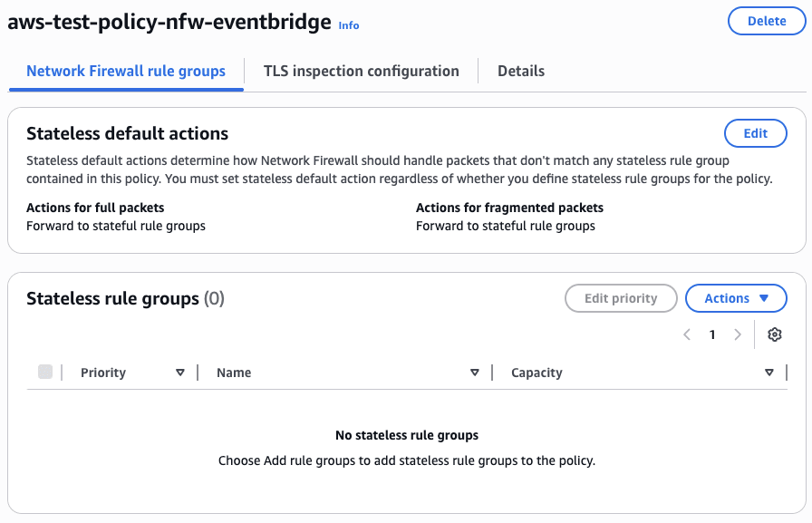Sort by Capacity column arrow

tap(769, 373)
